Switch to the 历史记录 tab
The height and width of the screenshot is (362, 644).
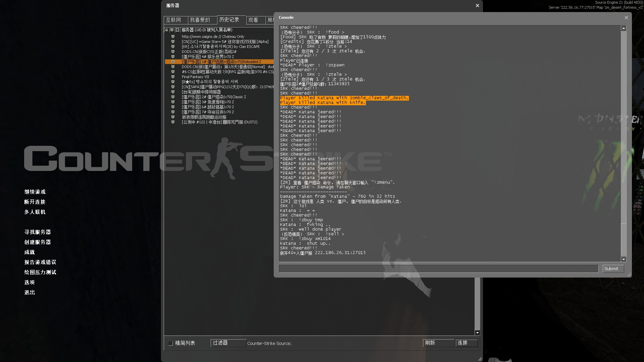click(231, 20)
